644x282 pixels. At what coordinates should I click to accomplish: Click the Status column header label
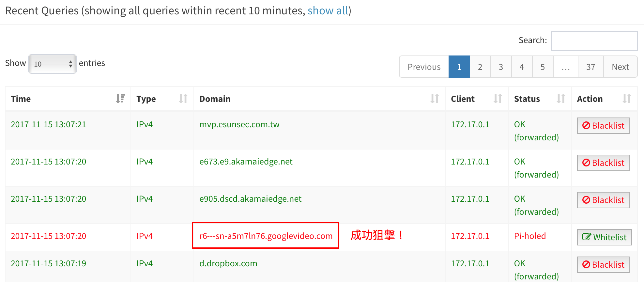(527, 99)
